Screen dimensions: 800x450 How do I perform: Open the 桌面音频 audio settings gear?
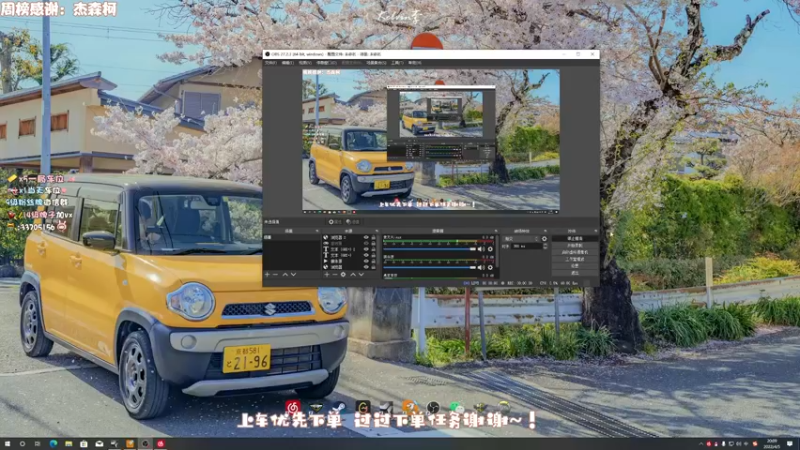point(490,267)
